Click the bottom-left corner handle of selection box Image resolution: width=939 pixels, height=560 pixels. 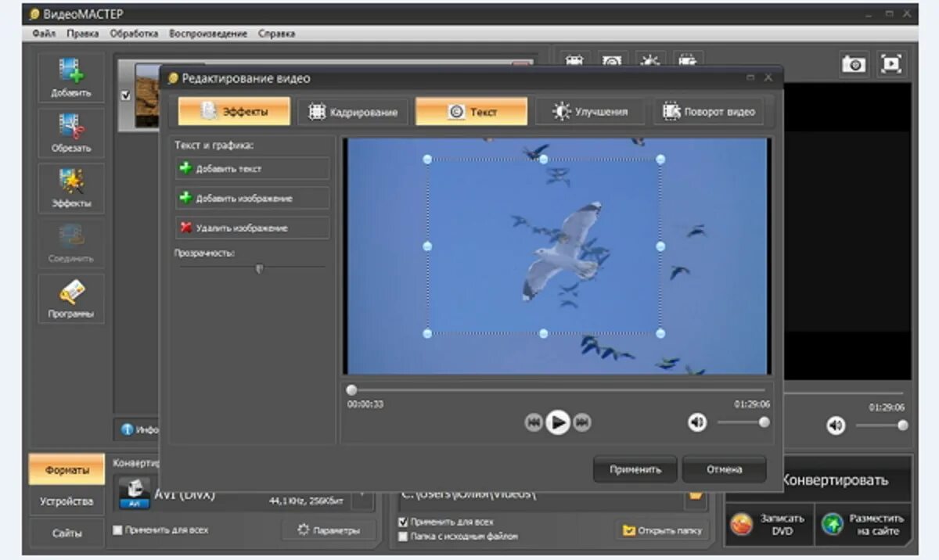[x=427, y=333]
